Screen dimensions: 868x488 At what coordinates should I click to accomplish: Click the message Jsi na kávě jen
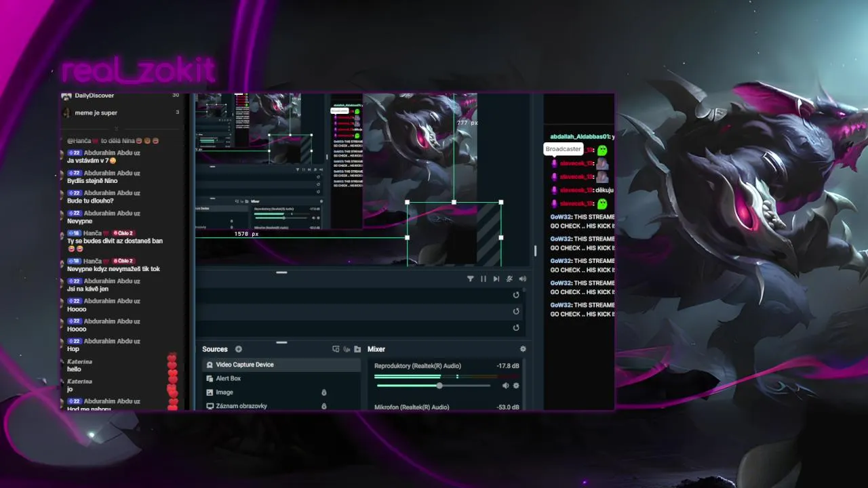point(87,289)
